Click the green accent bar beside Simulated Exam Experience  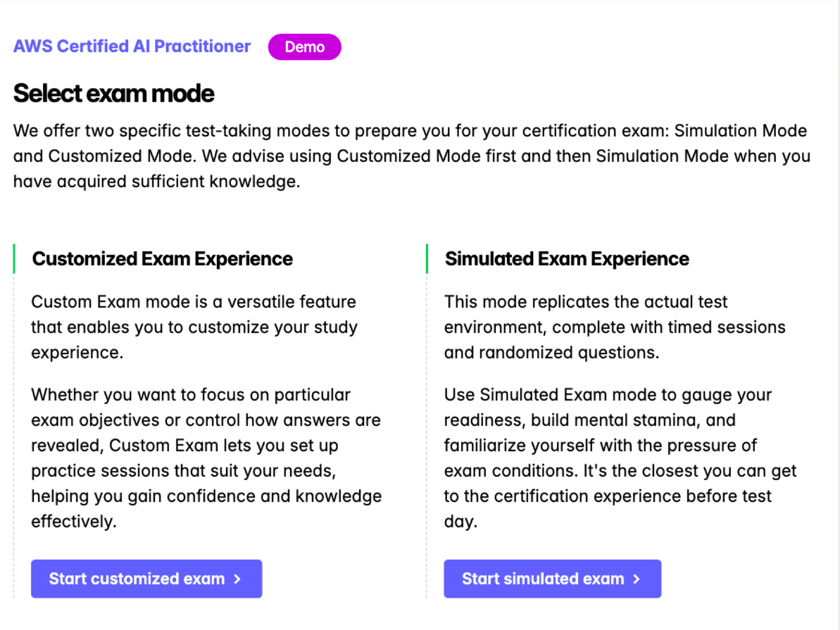click(427, 258)
